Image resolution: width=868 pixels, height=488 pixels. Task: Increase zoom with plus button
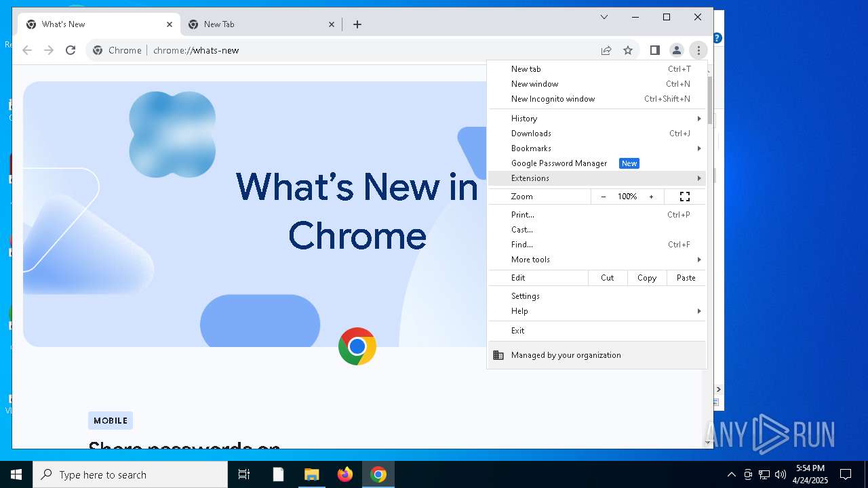tap(652, 197)
